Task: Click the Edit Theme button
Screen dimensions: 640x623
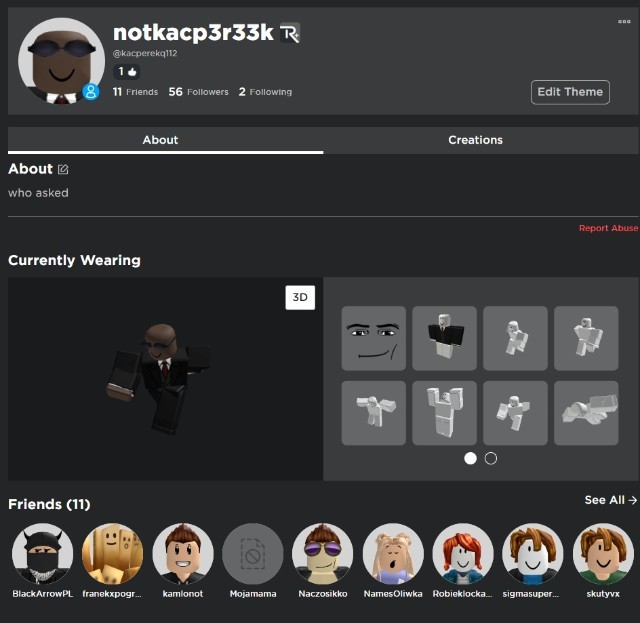Action: coord(570,92)
